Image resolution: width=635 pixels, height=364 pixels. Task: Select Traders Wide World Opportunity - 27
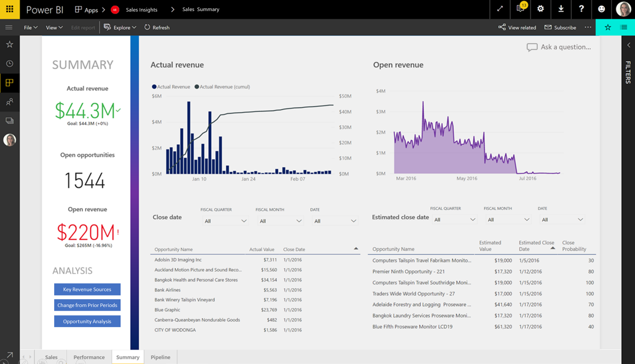tap(483, 293)
